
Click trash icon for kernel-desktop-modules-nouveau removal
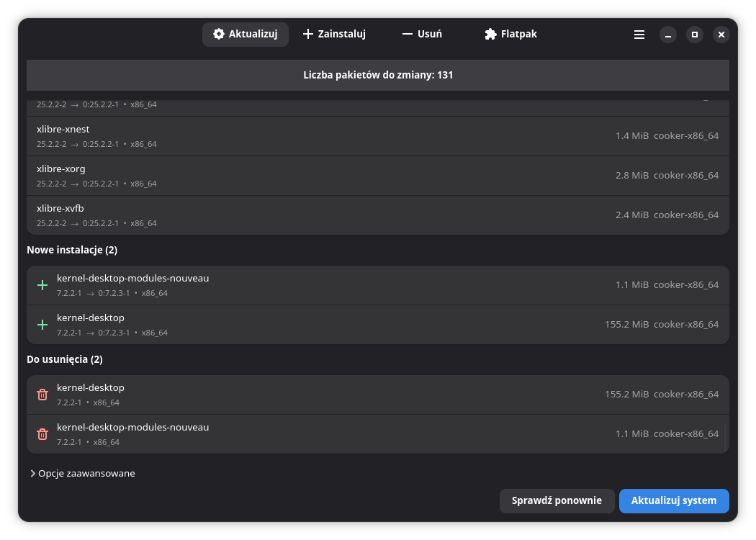point(42,434)
